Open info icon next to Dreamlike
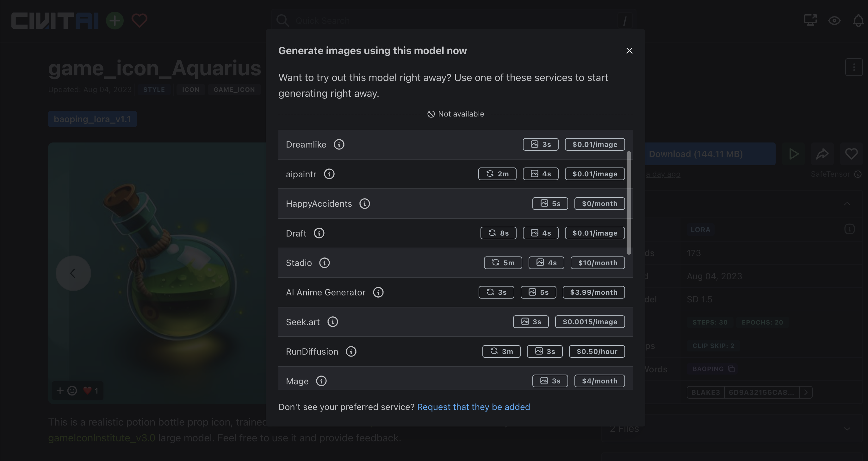 (339, 144)
